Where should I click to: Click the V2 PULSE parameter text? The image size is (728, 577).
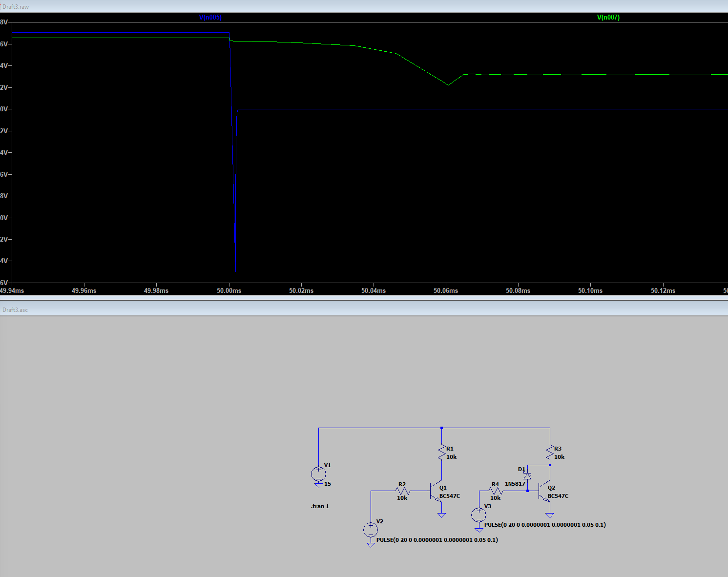[437, 540]
